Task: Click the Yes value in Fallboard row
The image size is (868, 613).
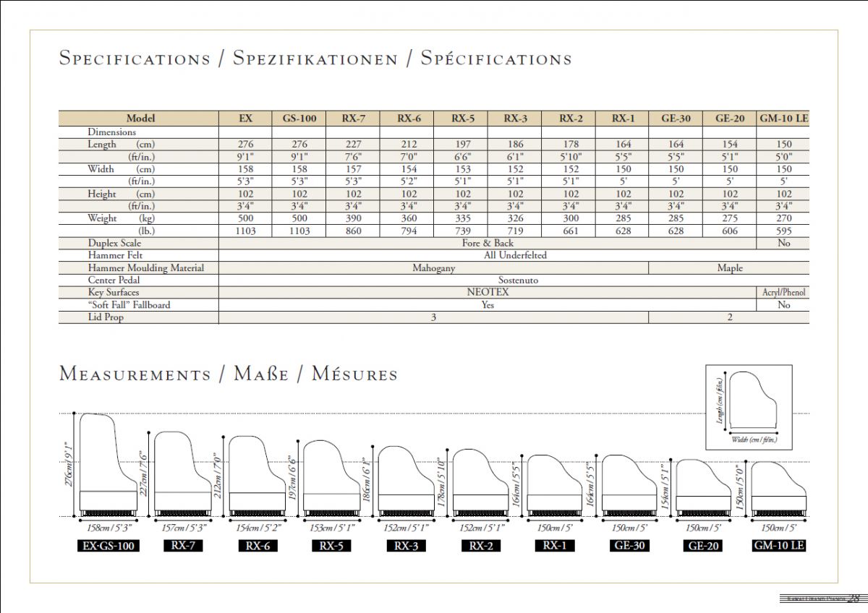Action: tap(488, 304)
